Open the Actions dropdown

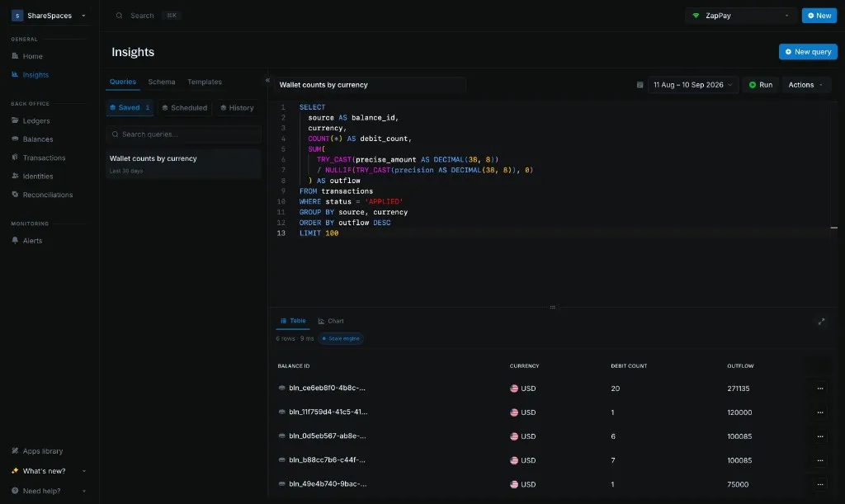tap(805, 84)
